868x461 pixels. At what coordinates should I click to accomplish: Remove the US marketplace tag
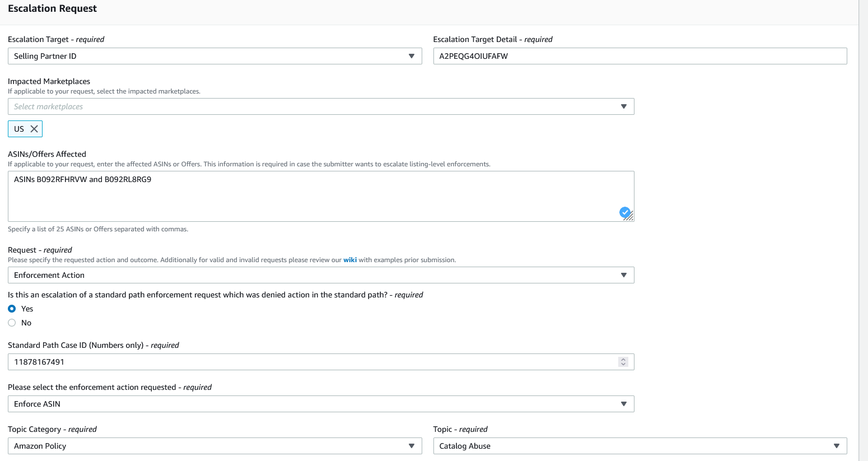(x=34, y=129)
